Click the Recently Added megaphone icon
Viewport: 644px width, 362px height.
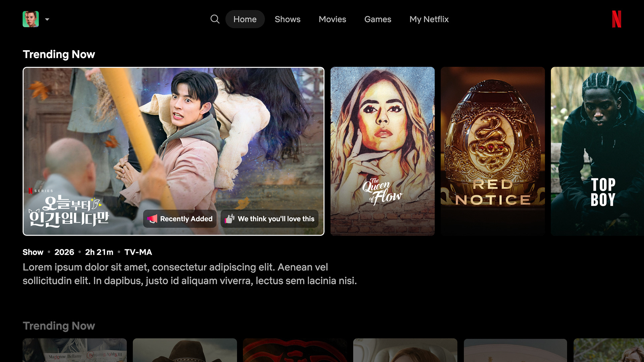(x=152, y=219)
